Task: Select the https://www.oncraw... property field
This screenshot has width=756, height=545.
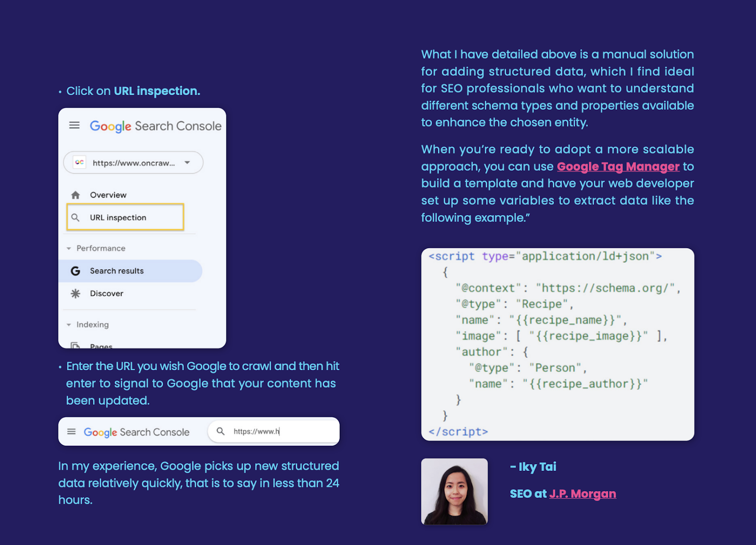Action: point(133,163)
